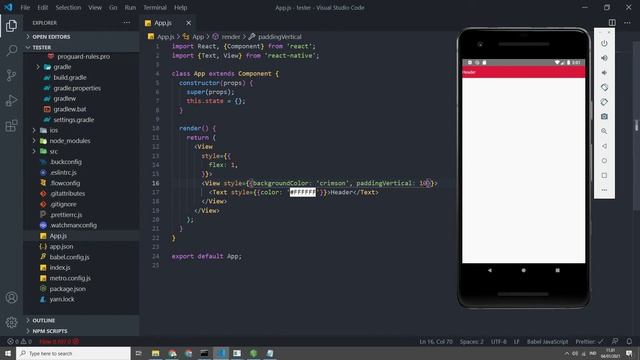Viewport: 640px width, 360px height.
Task: Tap the Android back button on phone screen
Action: (x=489, y=270)
